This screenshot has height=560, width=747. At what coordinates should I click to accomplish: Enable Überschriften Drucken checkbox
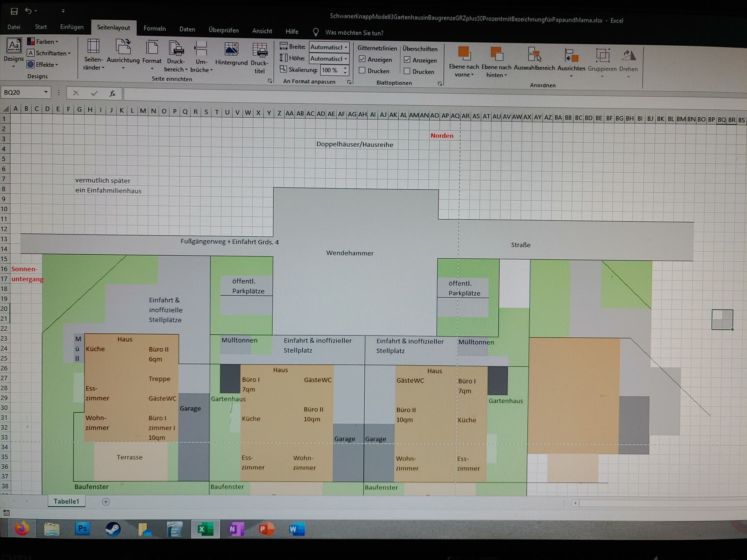click(x=407, y=71)
